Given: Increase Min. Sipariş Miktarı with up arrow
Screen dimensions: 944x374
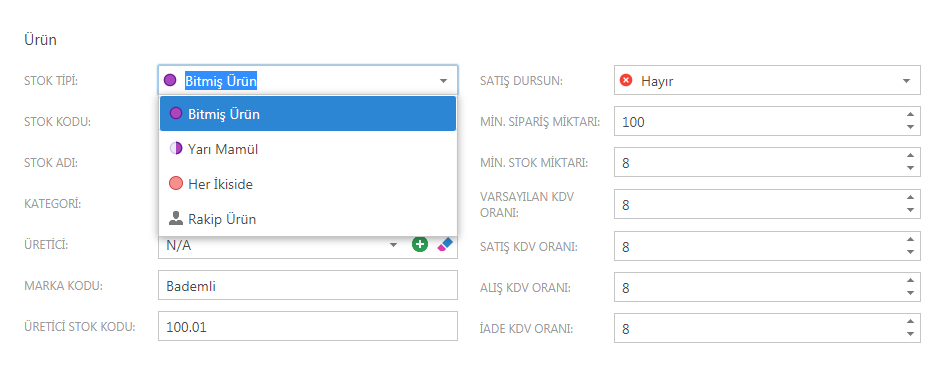Looking at the screenshot, I should click(x=910, y=114).
